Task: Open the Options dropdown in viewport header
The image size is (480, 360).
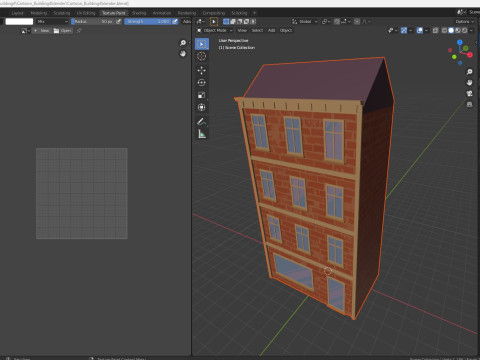Action: [x=464, y=21]
